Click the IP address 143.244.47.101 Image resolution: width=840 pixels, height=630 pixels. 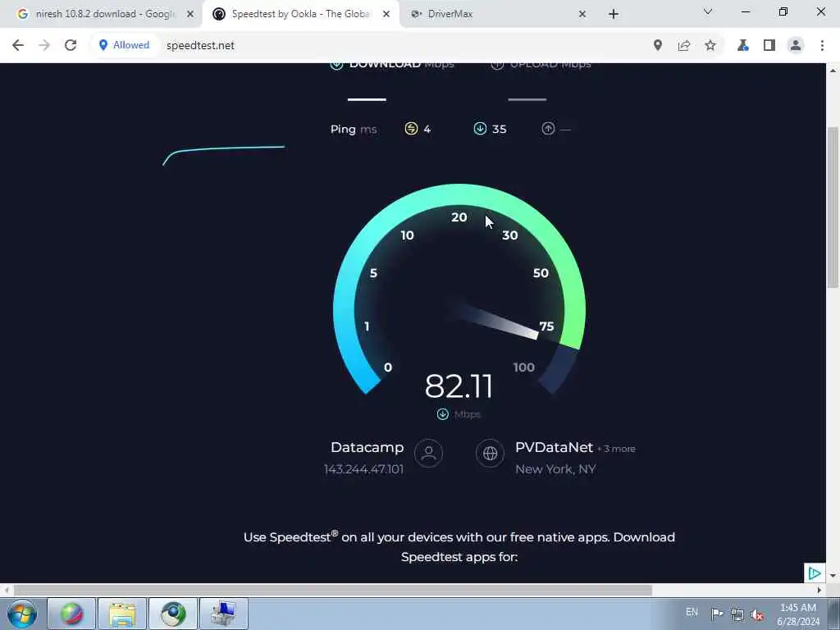pos(363,469)
